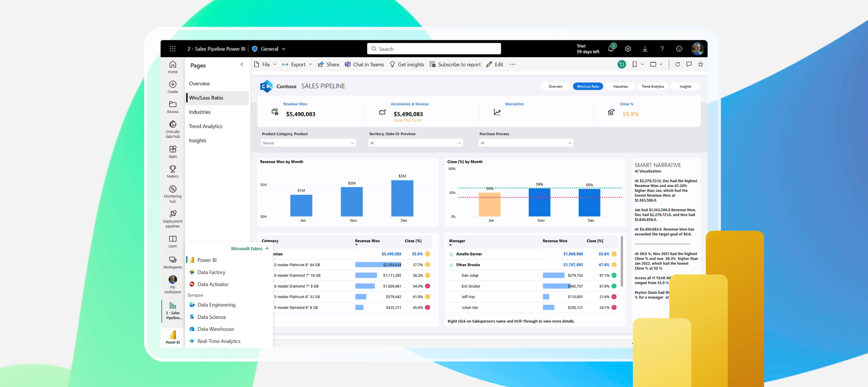Expand the Amelie Garner manager row
Image resolution: width=868 pixels, height=387 pixels.
click(451, 254)
